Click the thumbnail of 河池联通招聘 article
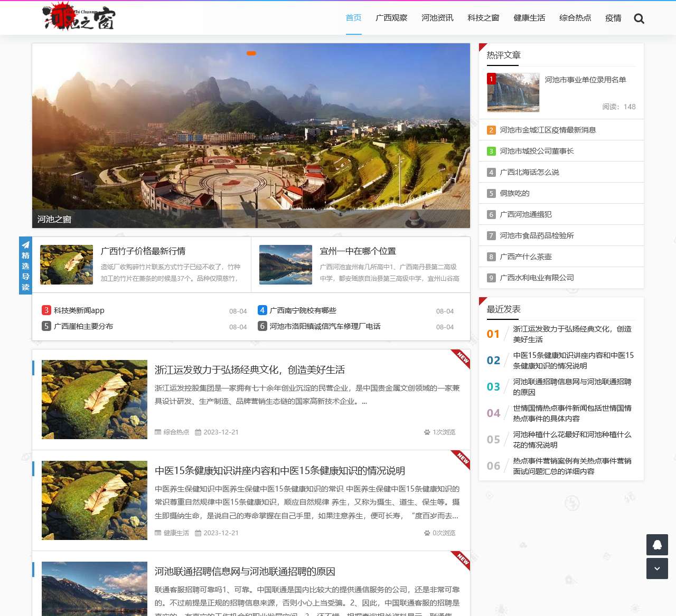Image resolution: width=676 pixels, height=616 pixels. (x=95, y=589)
